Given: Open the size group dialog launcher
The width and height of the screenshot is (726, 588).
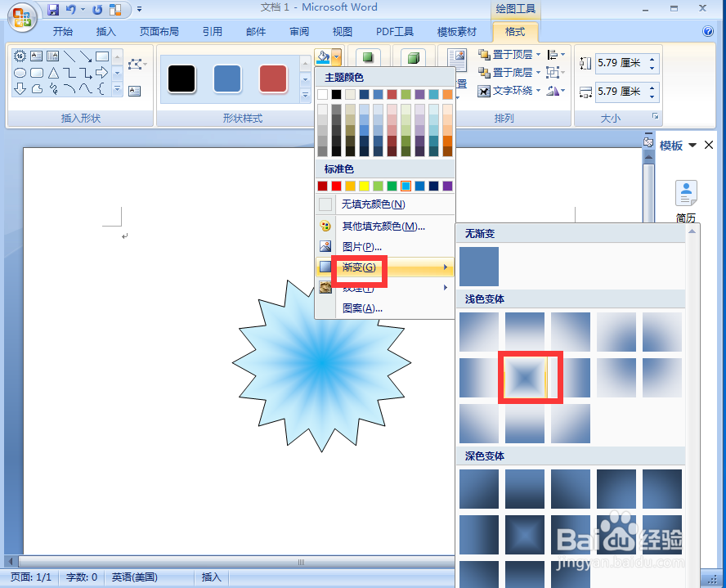Looking at the screenshot, I should [x=655, y=116].
